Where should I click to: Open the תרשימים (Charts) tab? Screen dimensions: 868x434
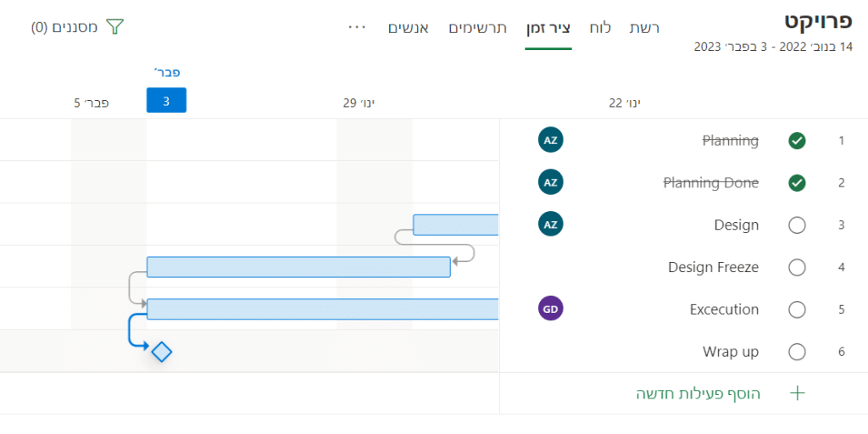[x=478, y=28]
